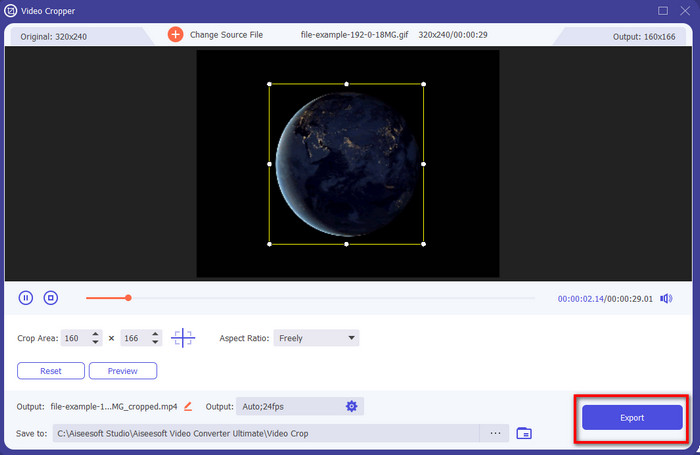700x455 pixels.
Task: Click the plus icon to change source
Action: pyautogui.click(x=175, y=34)
